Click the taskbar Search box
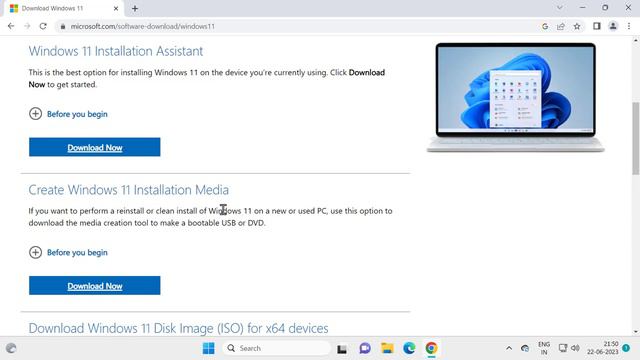Image resolution: width=640 pixels, height=360 pixels. click(x=276, y=348)
